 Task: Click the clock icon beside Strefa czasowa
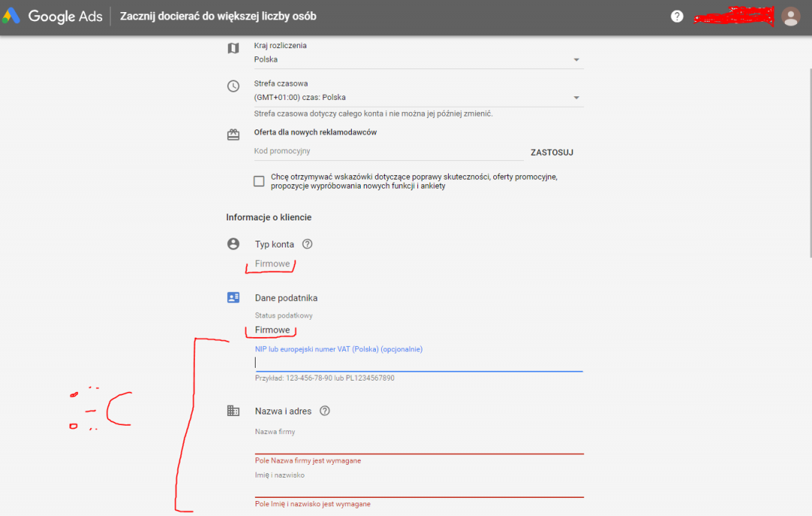233,86
